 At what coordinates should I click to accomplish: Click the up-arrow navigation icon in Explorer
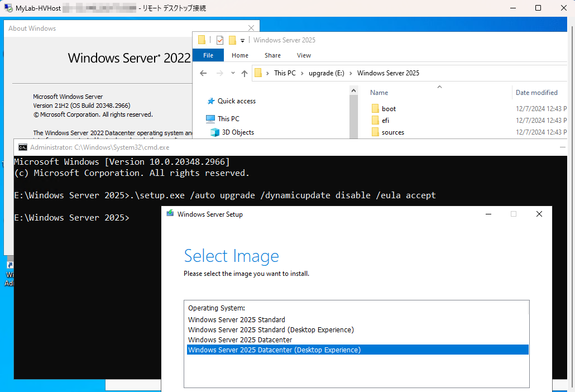click(x=244, y=73)
